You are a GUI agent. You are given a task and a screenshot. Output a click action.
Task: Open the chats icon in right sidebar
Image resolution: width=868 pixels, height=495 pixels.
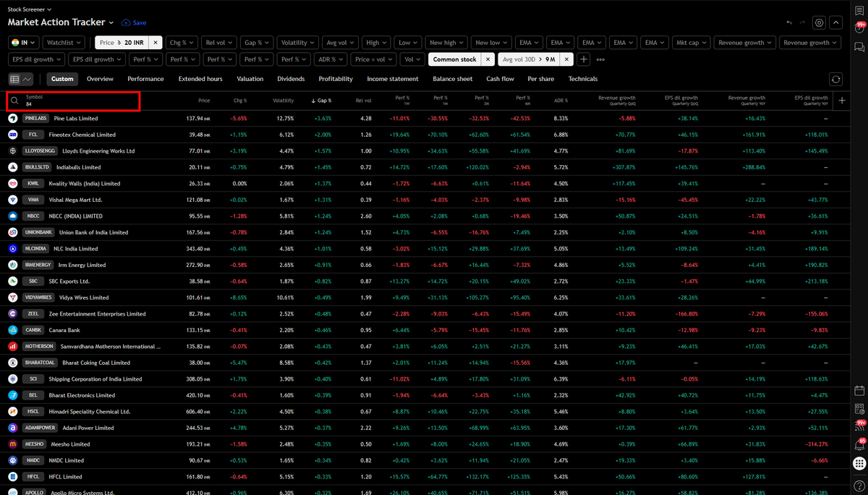[x=859, y=47]
